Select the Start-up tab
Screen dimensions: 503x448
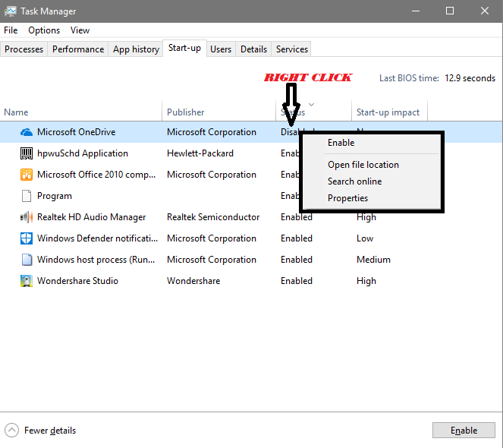184,48
